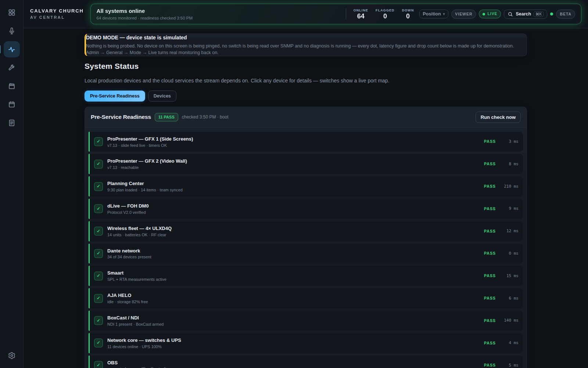Screen dimensions: 588x368
Task: Click the checkmark box for AJA HELO
Action: tap(98, 298)
